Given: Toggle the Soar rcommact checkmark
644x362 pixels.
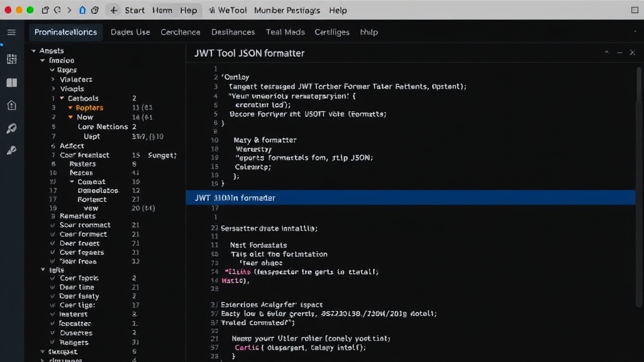Looking at the screenshot, I should [53, 226].
